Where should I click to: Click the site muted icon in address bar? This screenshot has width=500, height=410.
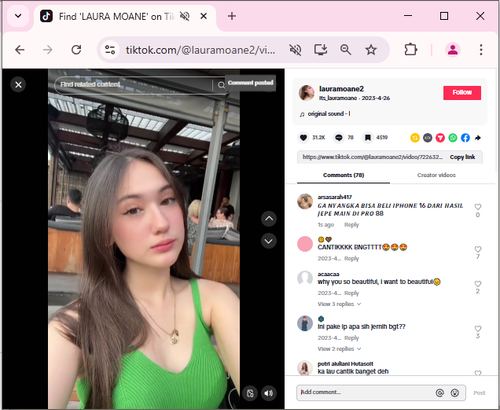pyautogui.click(x=295, y=50)
